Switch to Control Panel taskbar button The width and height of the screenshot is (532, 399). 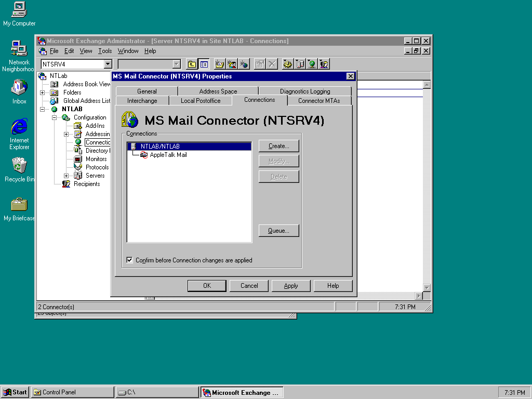tap(72, 392)
